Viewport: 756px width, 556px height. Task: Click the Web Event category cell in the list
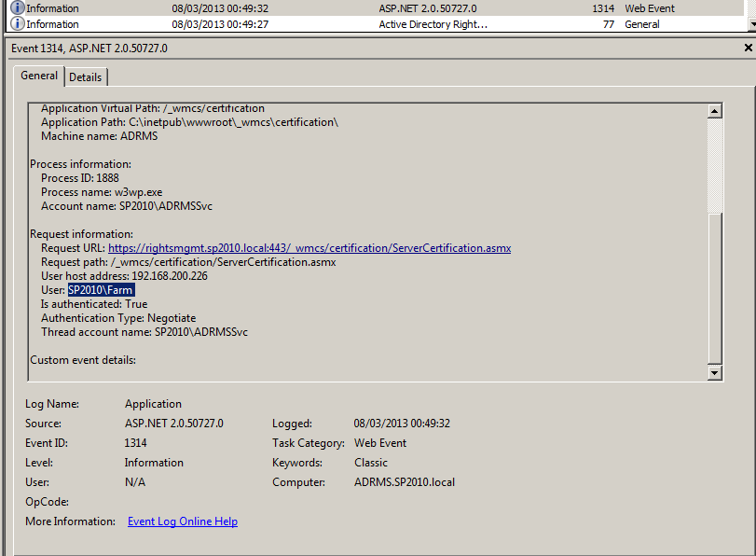click(x=649, y=8)
